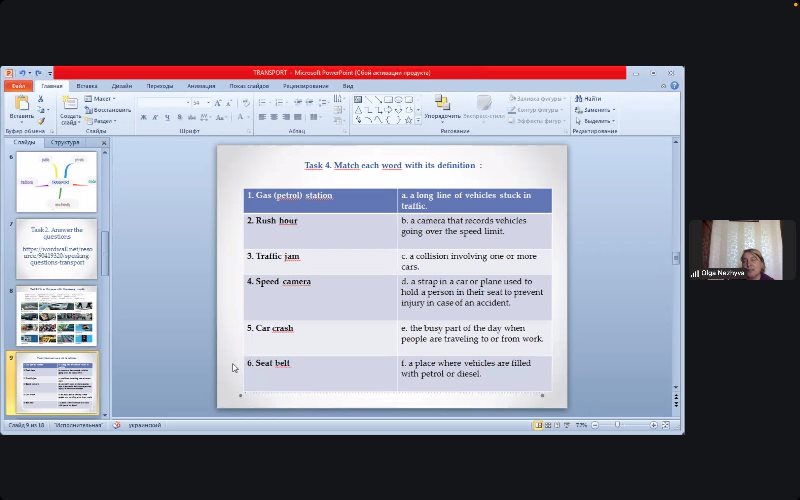Click the Paste (Вставить) clipboard icon
The image size is (800, 500).
(x=21, y=103)
